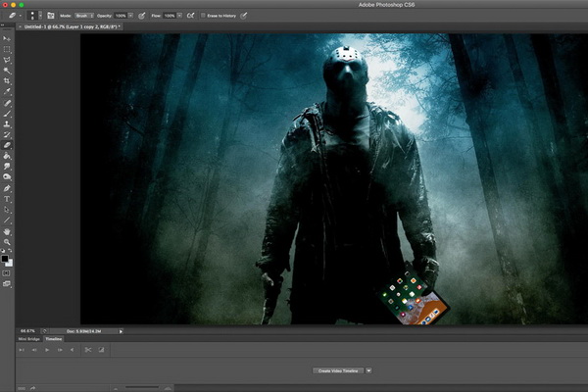Zoom out timeline small mountains icon
Image resolution: width=588 pixels, height=392 pixels.
coord(116,389)
